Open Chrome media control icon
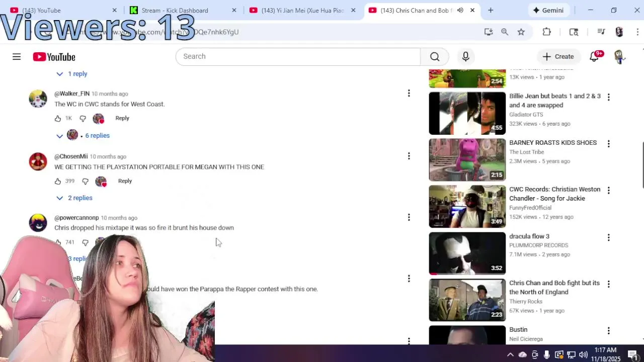Viewport: 644px width, 362px height. [601, 32]
